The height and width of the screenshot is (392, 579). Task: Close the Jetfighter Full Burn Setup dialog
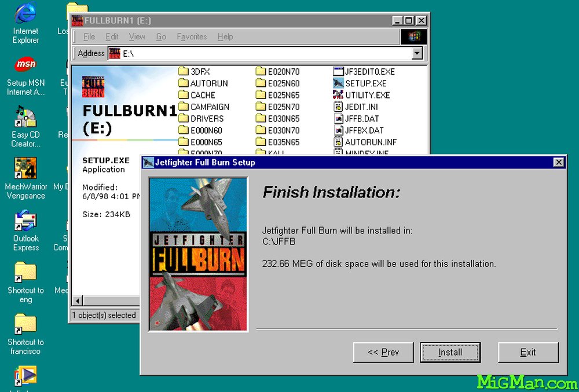[559, 162]
